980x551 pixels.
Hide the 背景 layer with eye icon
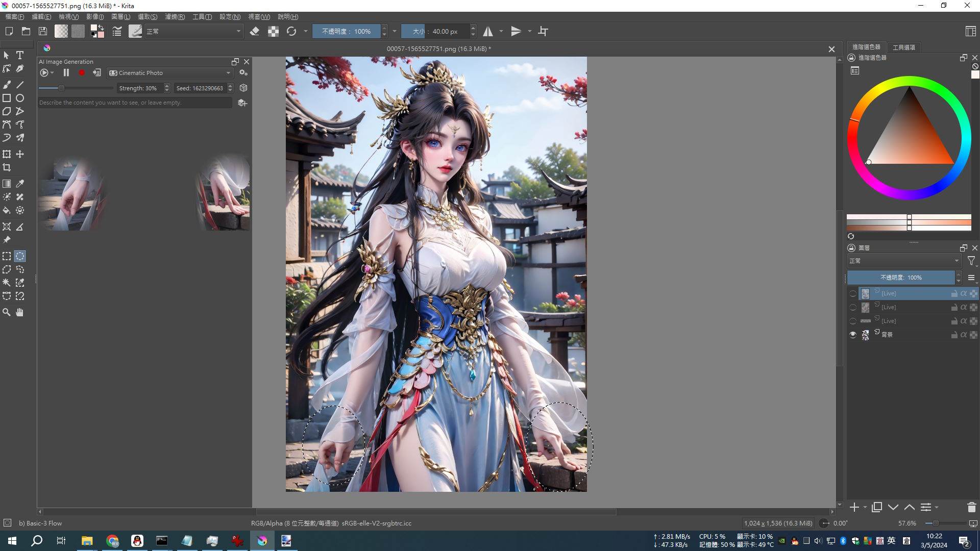(x=853, y=335)
